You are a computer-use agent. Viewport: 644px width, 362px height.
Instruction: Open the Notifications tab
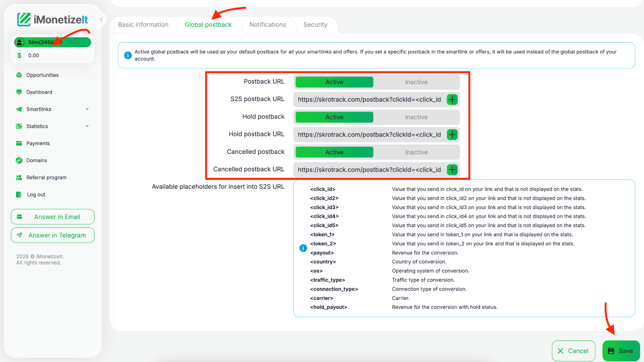[267, 25]
